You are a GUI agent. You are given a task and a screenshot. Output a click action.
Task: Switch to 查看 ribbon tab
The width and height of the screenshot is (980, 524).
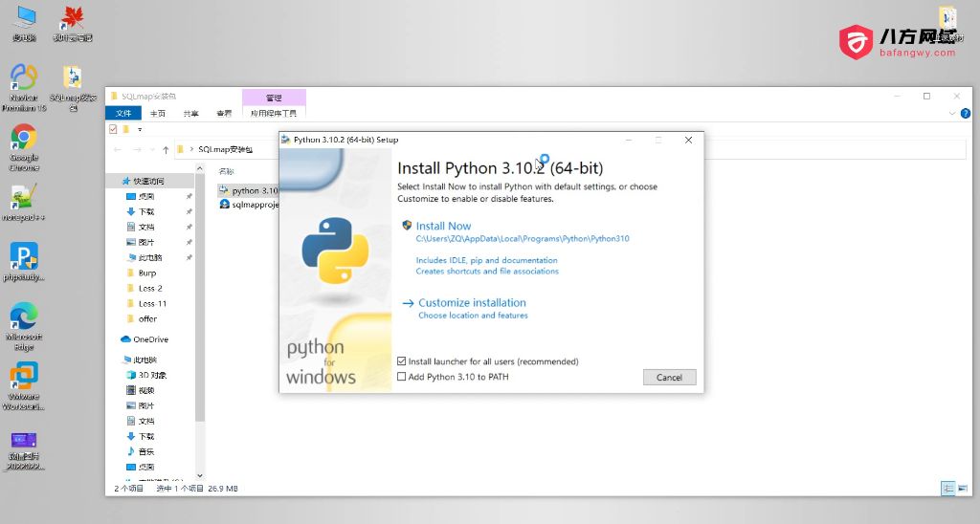[x=224, y=113]
